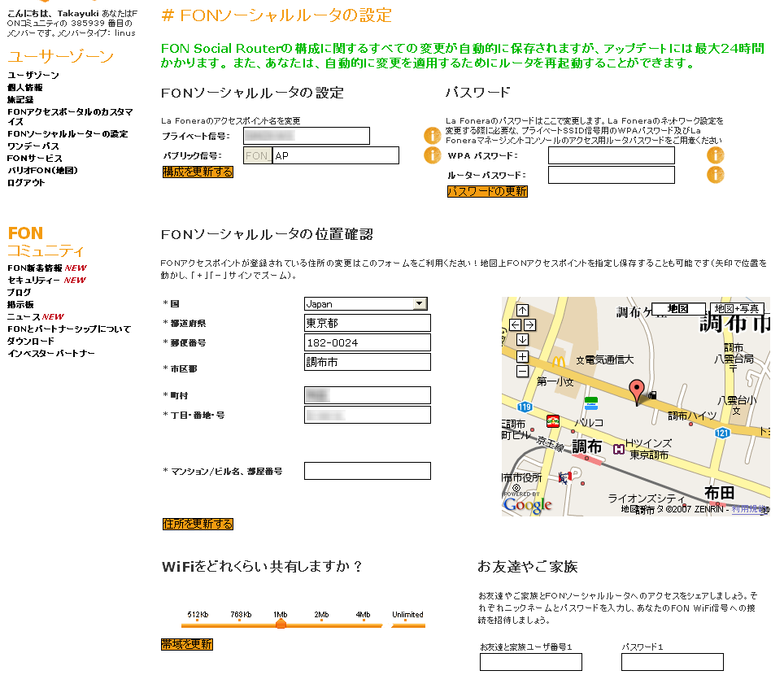The image size is (784, 675).
Task: Open 個人情報 sidebar link
Action: pyautogui.click(x=25, y=88)
